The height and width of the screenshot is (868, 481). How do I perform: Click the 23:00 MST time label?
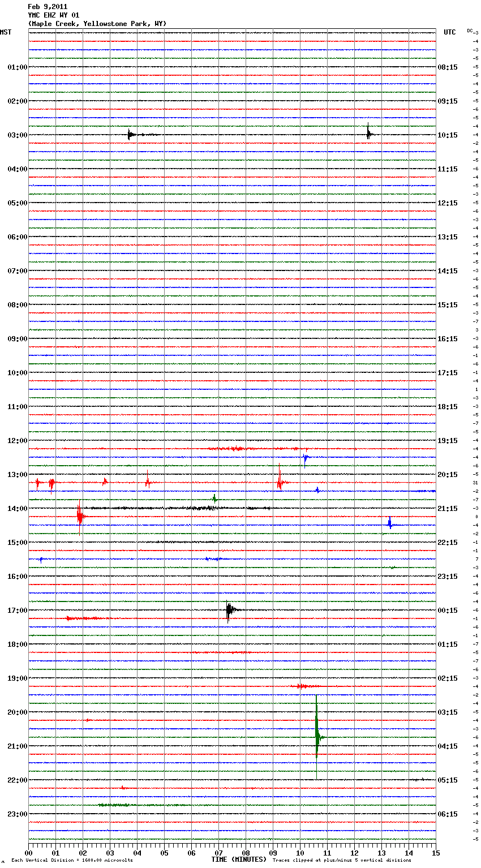[x=17, y=814]
